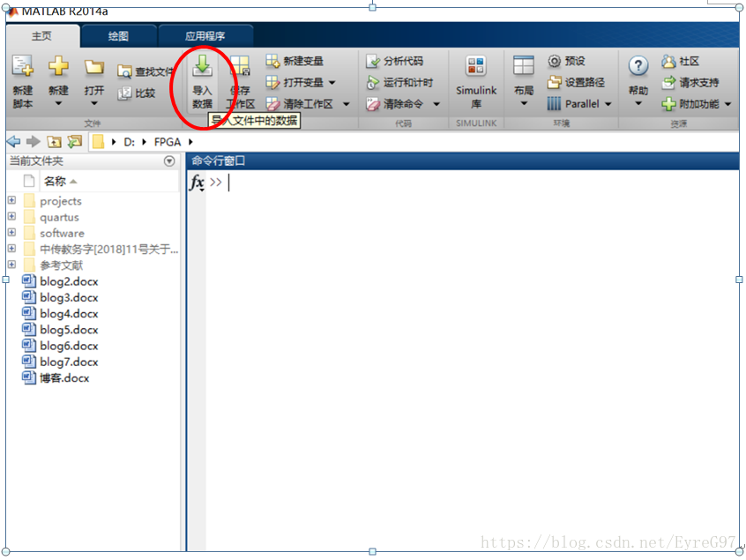
Task: Open the Open Variable dropdown arrow
Action: [332, 82]
